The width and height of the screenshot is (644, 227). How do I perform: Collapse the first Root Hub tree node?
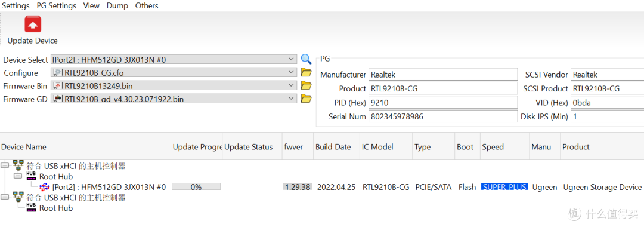18,176
